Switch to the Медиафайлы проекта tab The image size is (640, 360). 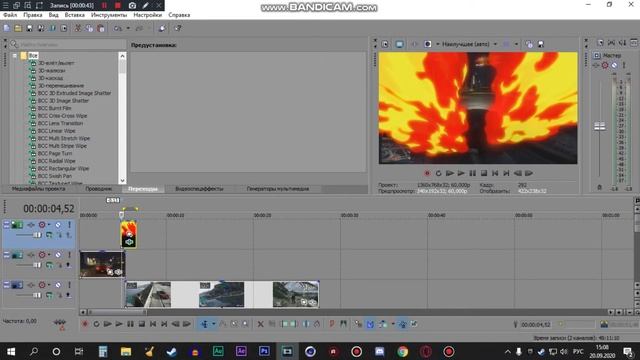(x=38, y=189)
